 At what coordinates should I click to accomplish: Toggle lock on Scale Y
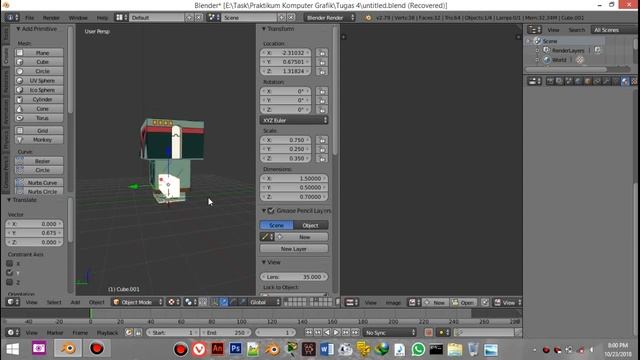point(322,149)
